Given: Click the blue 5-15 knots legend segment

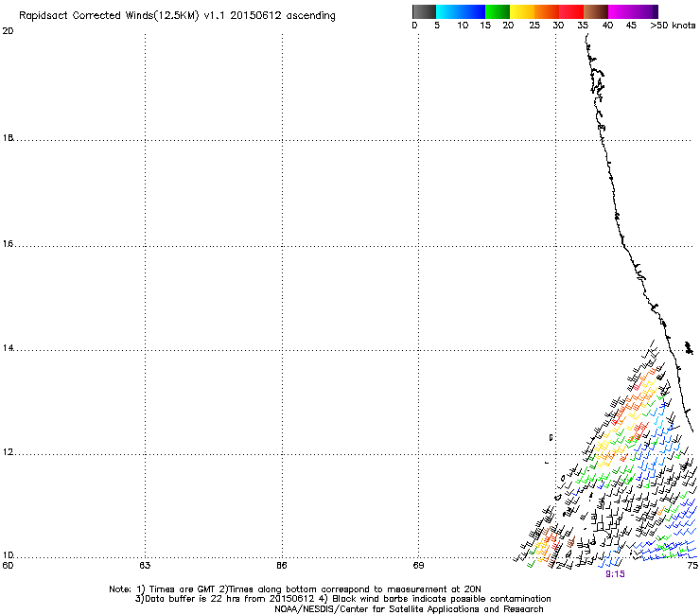Looking at the screenshot, I should [x=461, y=11].
